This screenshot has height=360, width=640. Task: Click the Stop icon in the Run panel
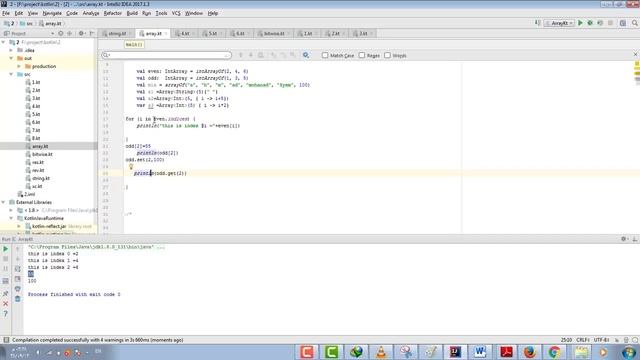[x=6, y=259]
